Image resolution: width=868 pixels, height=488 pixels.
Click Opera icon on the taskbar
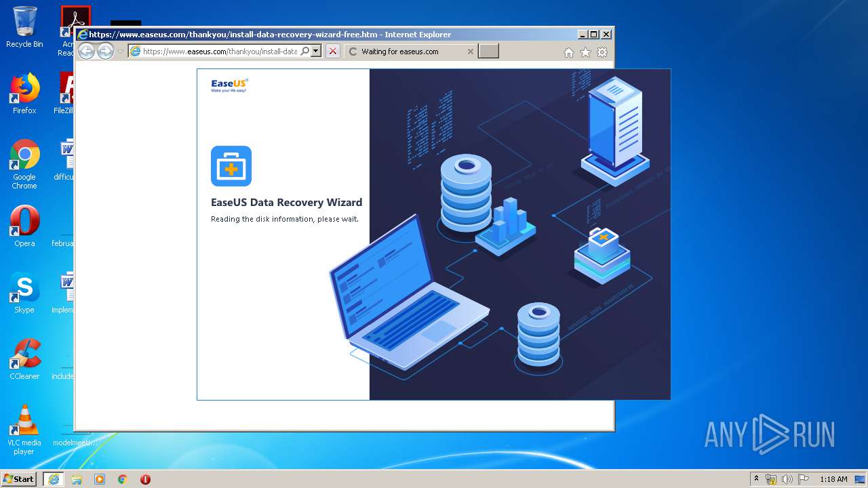145,479
